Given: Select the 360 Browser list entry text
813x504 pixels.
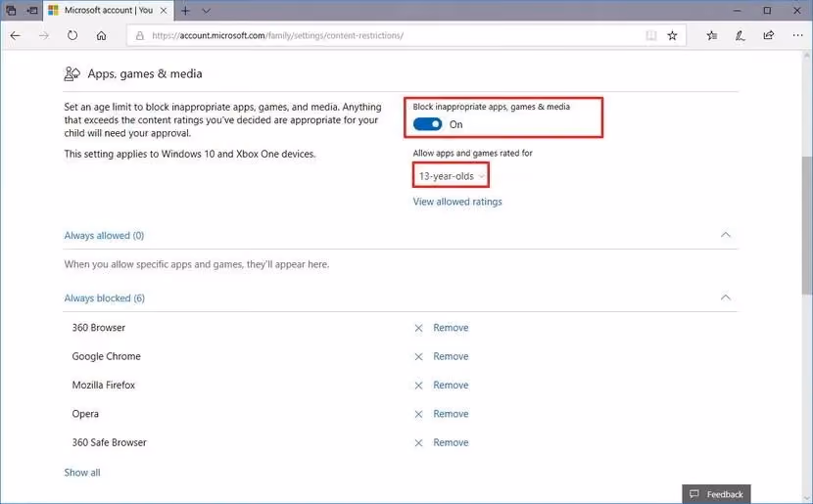Looking at the screenshot, I should coord(99,328).
